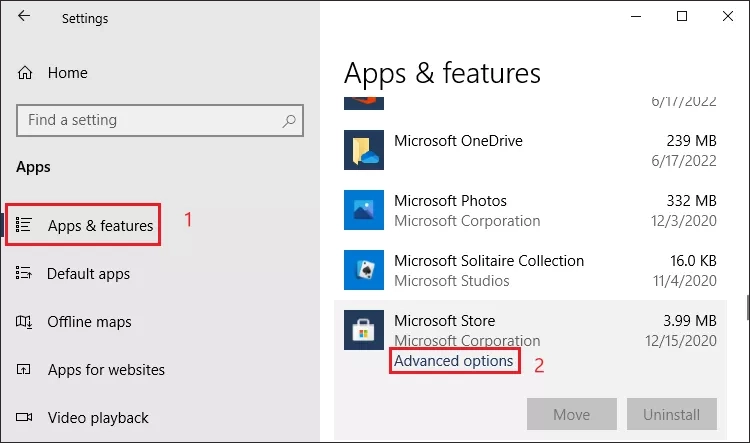
Task: Click the Apps section header in sidebar
Action: click(x=33, y=167)
